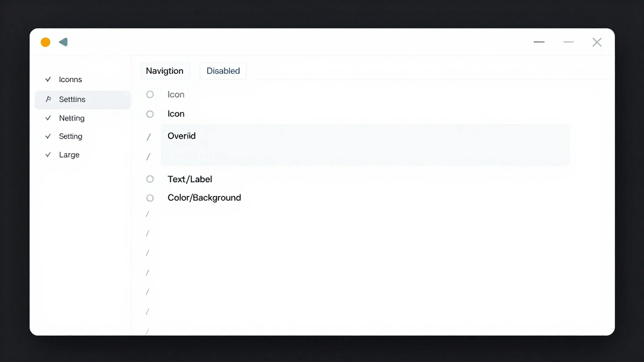Select the Netting entry in the sidebar

[71, 118]
